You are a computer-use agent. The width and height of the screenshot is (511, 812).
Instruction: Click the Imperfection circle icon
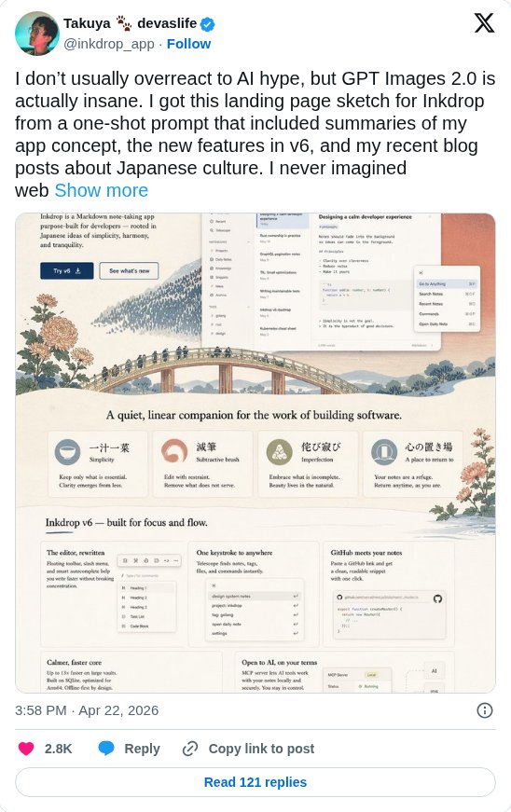tap(279, 452)
